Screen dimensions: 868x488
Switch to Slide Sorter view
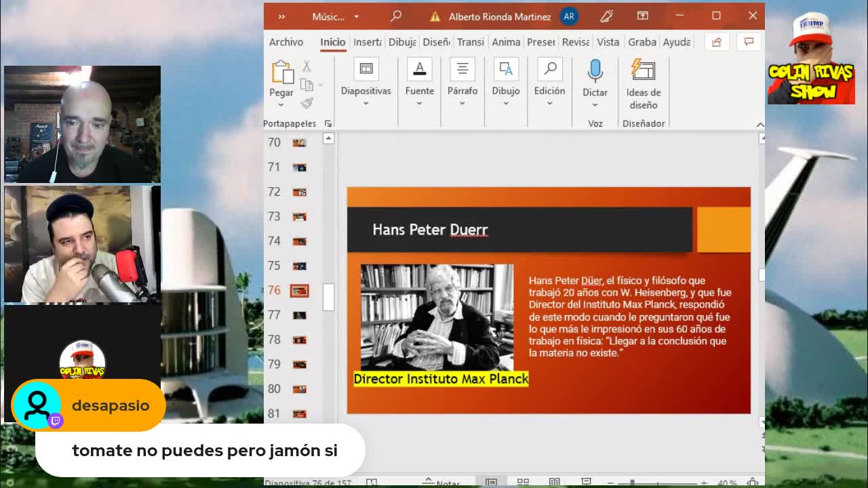(523, 483)
